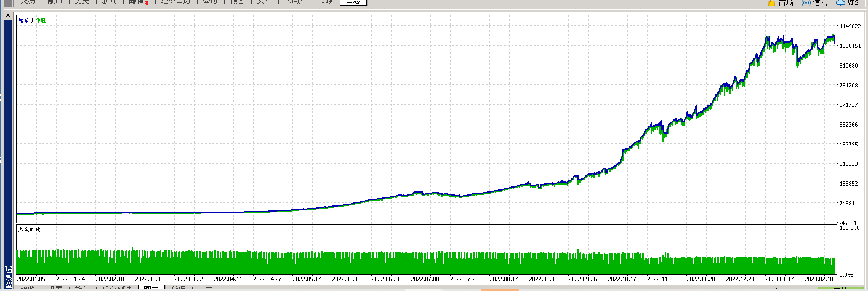Screen dimensions: 868x291
Task: Click the green 净值 equity legend label
Action: [41, 20]
